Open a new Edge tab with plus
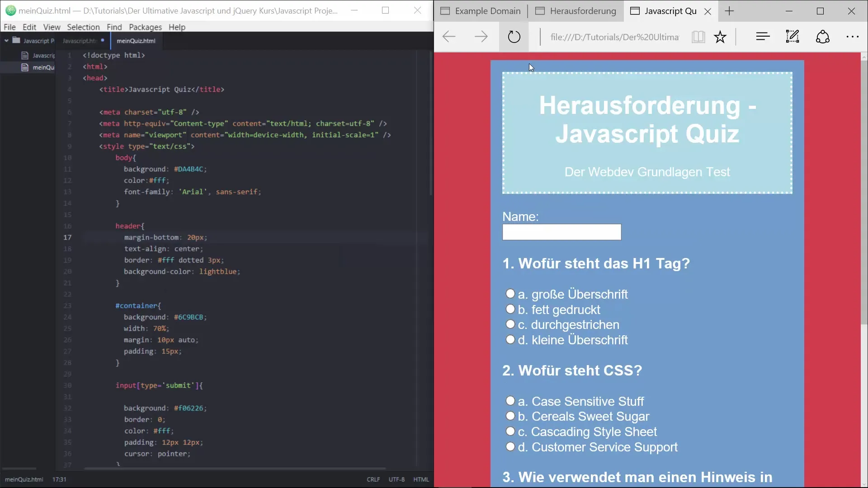Viewport: 868px width, 488px height. (729, 11)
